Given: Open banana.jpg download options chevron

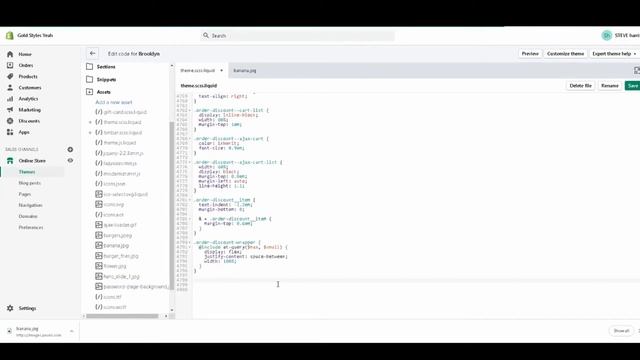Looking at the screenshot, I should click(71, 331).
